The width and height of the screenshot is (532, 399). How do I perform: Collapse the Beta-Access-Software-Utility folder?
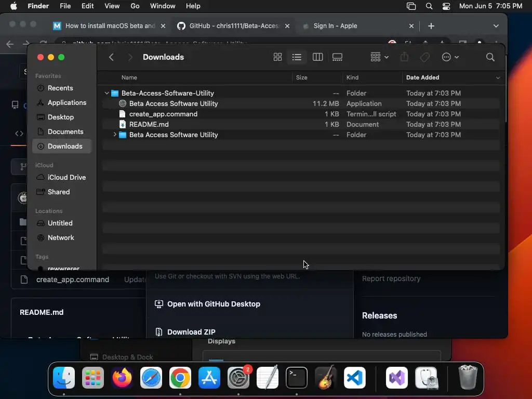[107, 93]
